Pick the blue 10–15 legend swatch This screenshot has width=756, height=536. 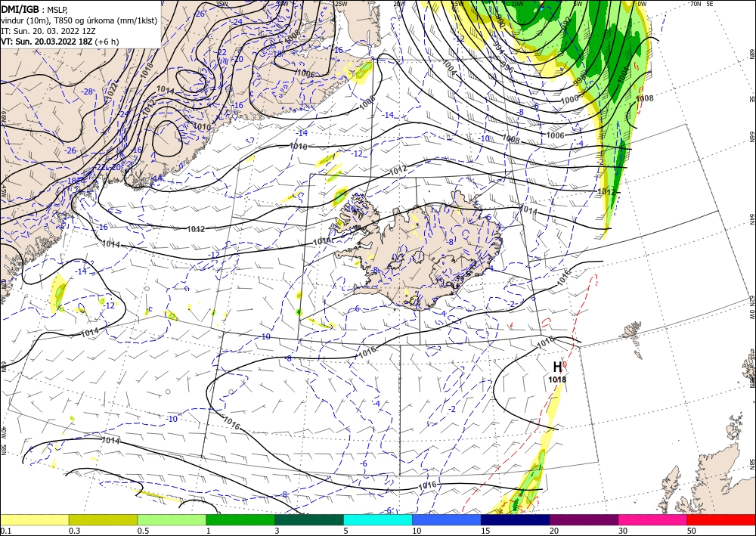tap(447, 519)
